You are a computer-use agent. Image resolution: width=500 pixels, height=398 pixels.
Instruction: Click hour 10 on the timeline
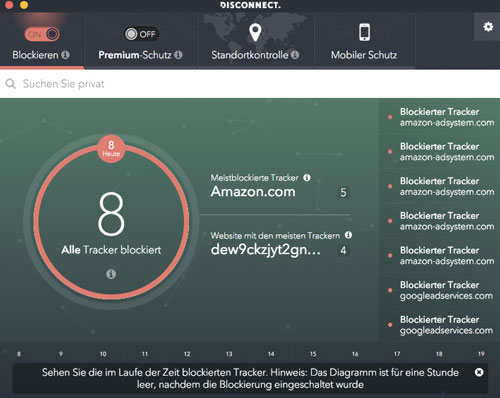point(103,354)
